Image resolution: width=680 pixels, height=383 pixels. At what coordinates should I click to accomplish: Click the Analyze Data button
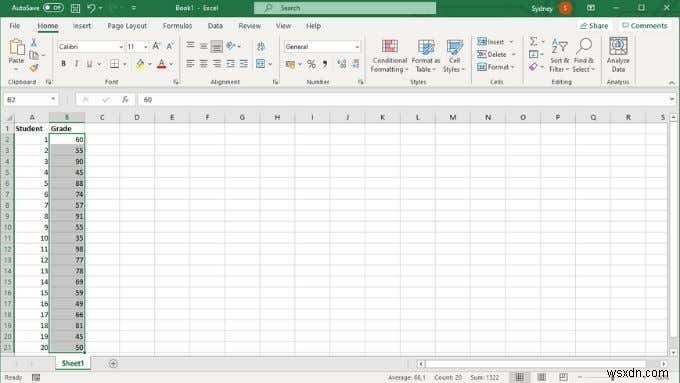point(618,55)
